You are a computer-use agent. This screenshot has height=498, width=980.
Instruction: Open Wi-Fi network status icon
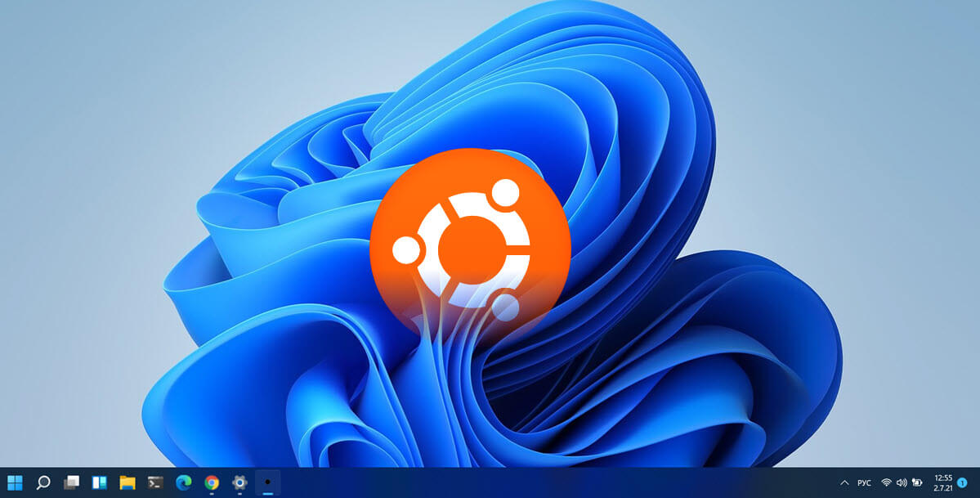point(886,482)
